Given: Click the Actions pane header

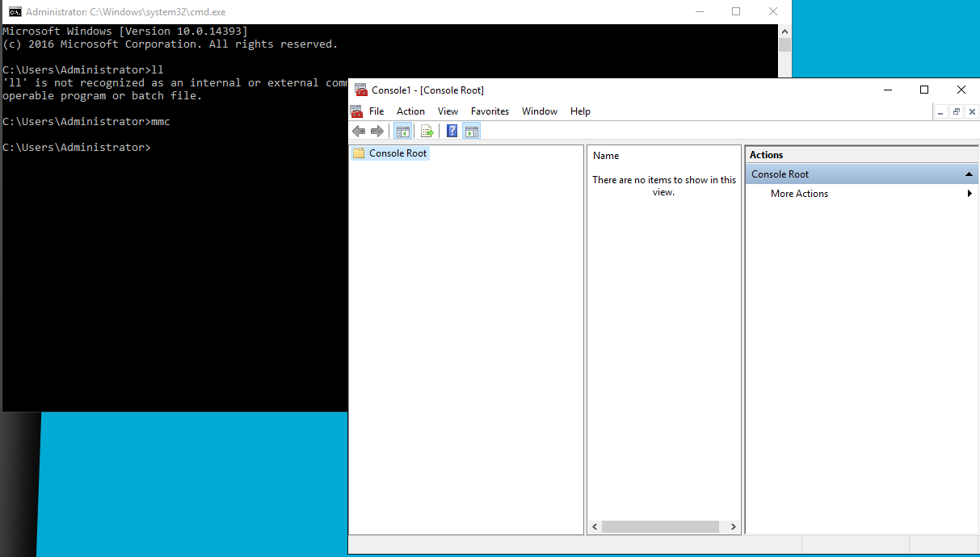Looking at the screenshot, I should coord(861,155).
